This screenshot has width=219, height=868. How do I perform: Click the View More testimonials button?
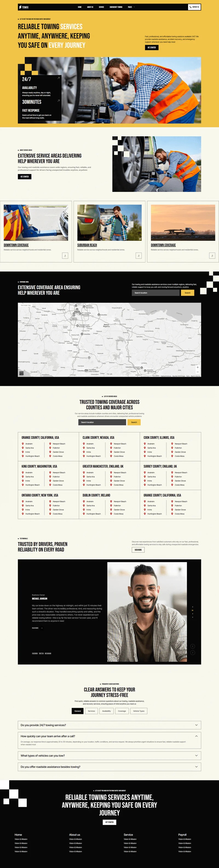coord(138,550)
